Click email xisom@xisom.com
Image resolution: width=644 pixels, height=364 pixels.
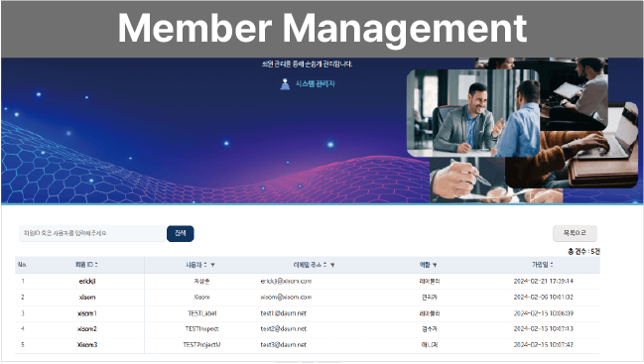286,297
